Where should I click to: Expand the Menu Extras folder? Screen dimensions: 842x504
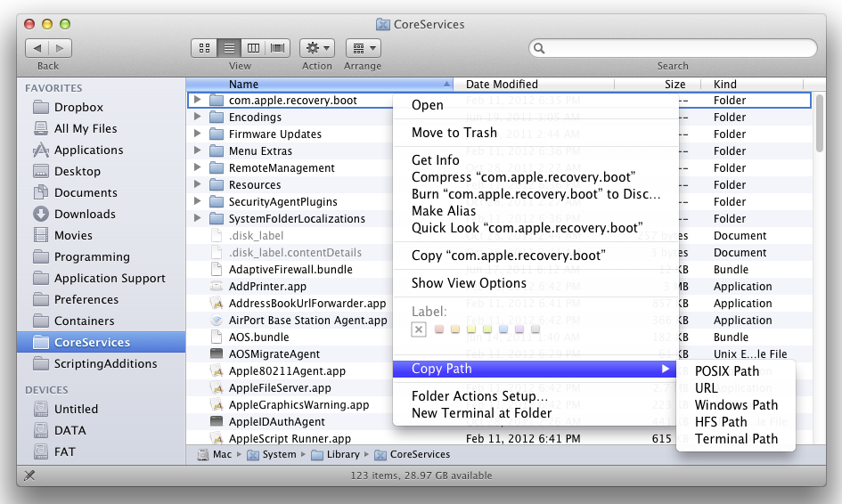(x=197, y=150)
